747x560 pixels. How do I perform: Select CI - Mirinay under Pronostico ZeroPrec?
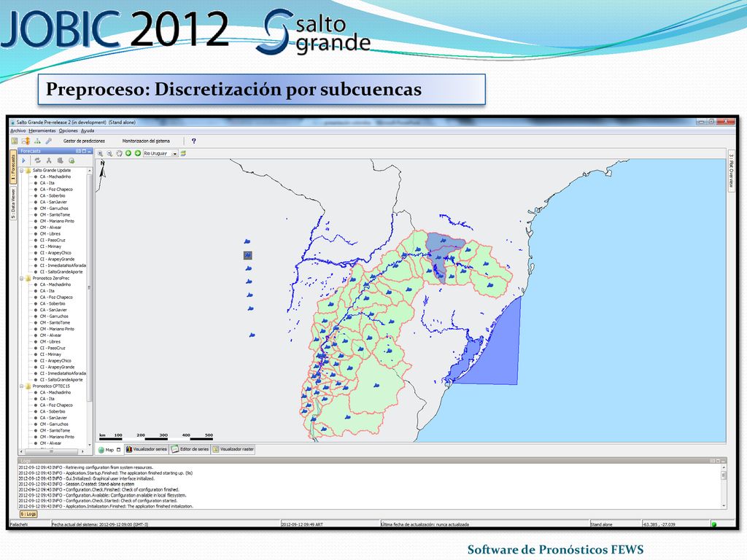50,354
